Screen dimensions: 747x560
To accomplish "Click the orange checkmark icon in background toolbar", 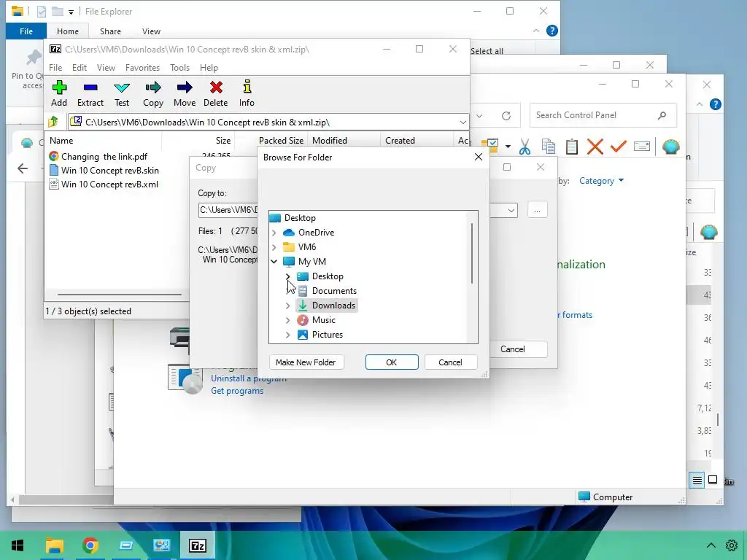I will pos(618,147).
